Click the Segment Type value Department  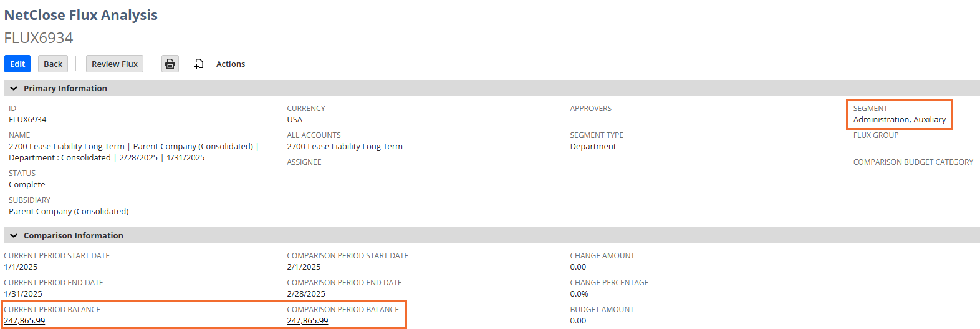(x=593, y=147)
